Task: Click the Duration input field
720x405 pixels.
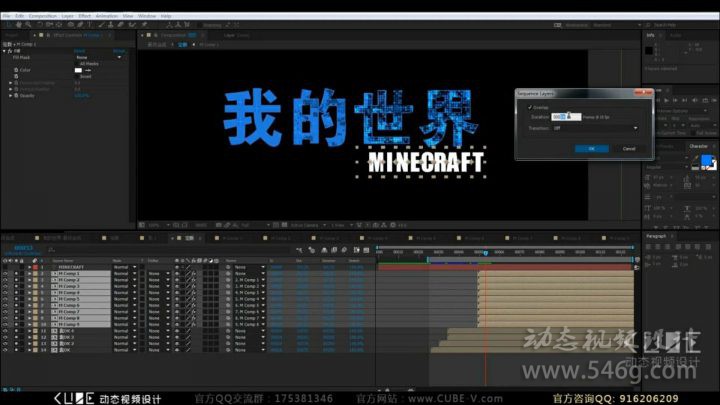Action: (560, 117)
